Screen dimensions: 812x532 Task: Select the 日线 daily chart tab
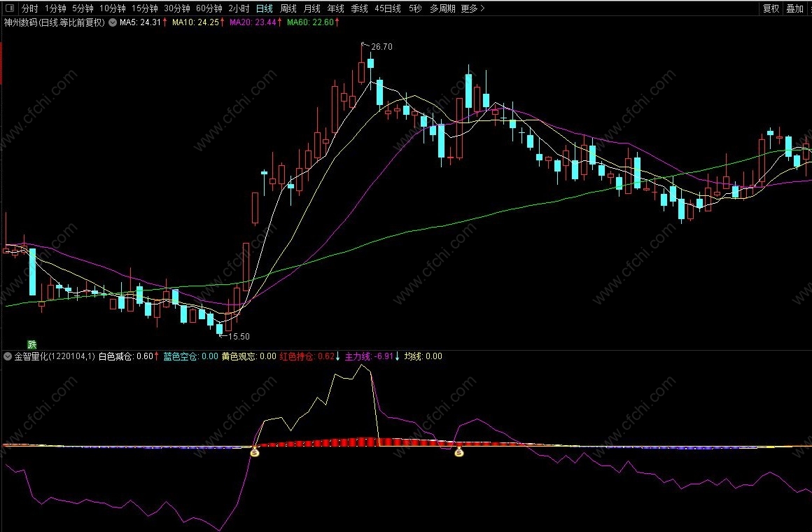pos(264,8)
